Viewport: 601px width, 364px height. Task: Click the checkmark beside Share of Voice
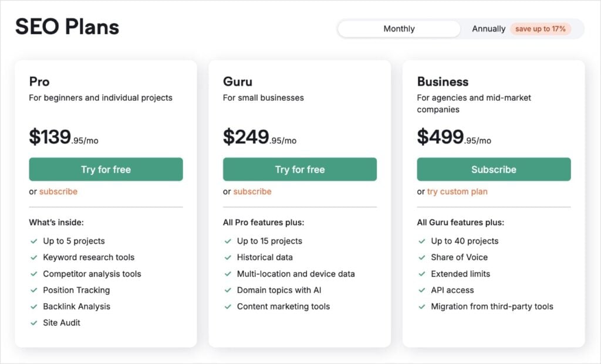tap(421, 257)
